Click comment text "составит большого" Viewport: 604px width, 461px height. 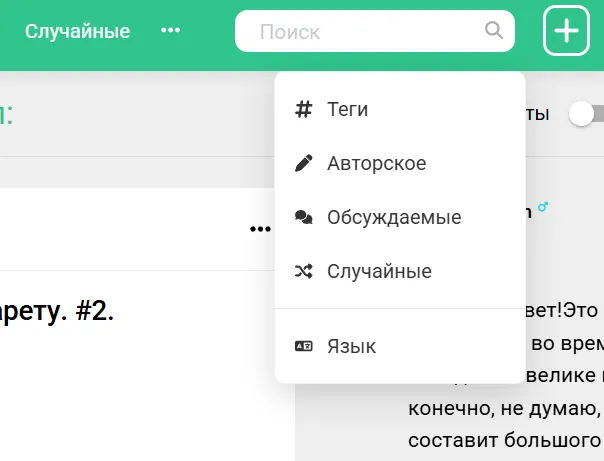[x=504, y=440]
